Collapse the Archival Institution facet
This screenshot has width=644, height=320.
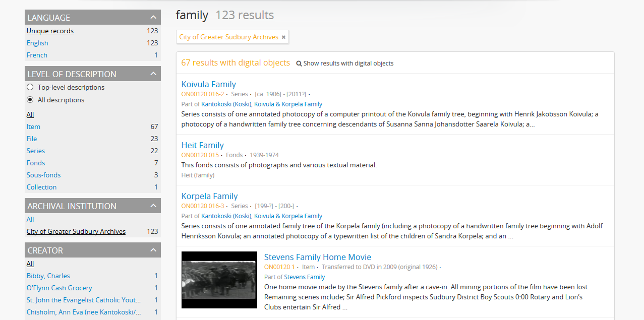tap(153, 206)
